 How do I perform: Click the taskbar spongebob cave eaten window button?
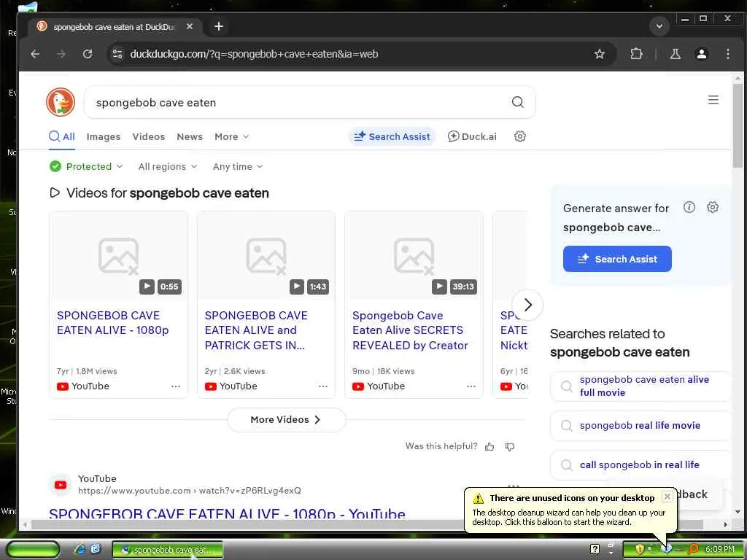tap(168, 550)
